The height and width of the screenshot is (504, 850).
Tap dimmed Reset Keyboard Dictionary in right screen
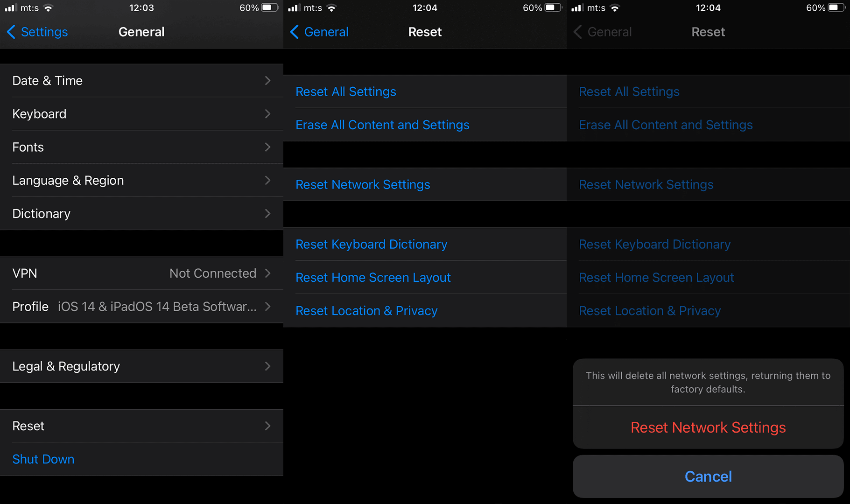pyautogui.click(x=708, y=244)
